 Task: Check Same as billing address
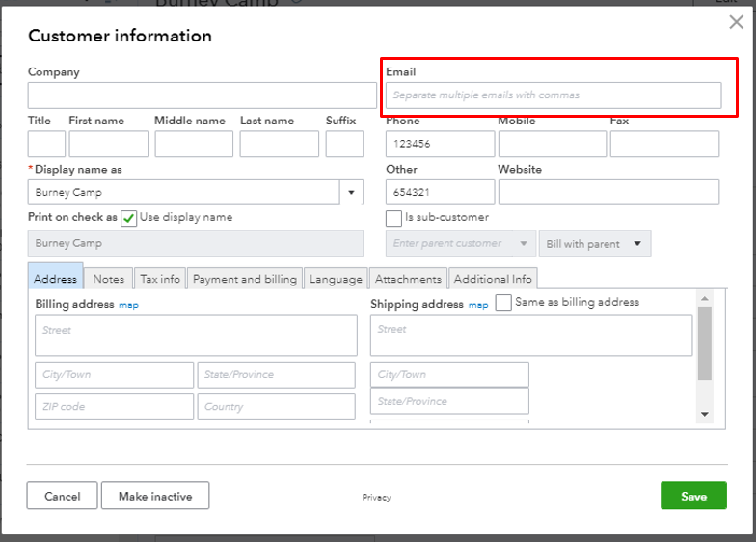[x=503, y=303]
